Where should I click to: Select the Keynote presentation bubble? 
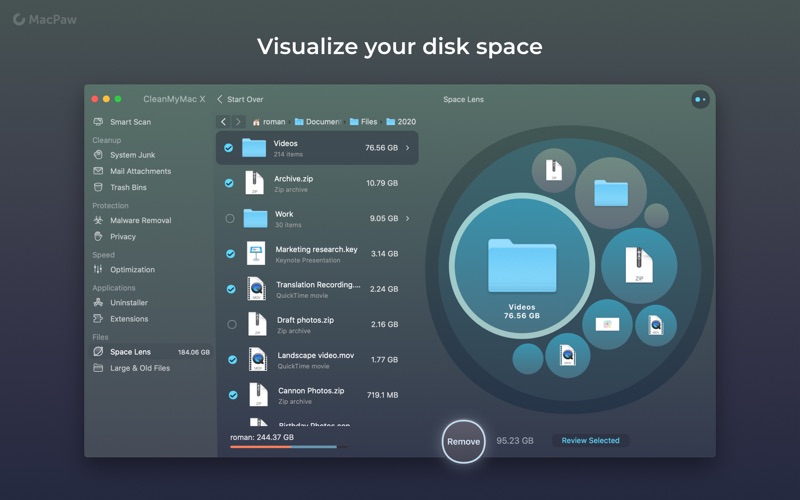607,324
